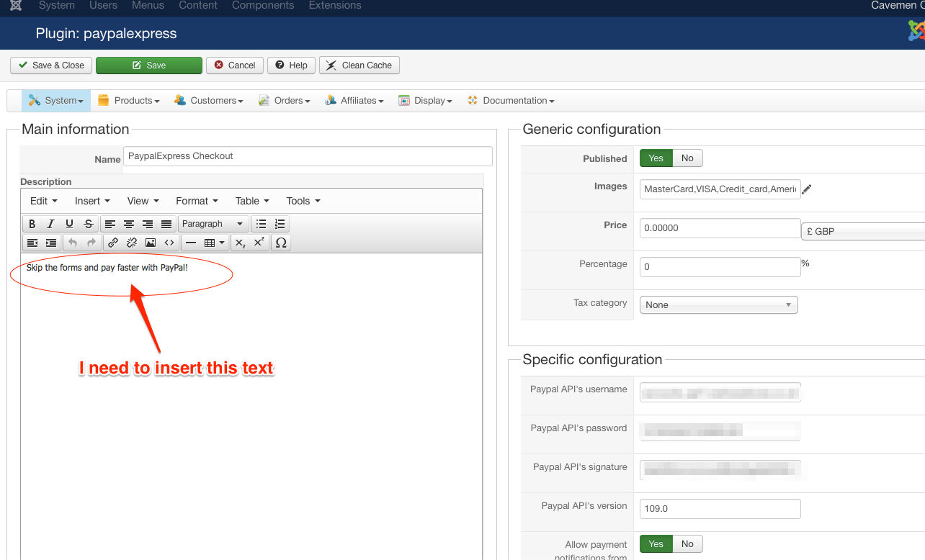Image resolution: width=925 pixels, height=560 pixels.
Task: Open the Menus menu in top bar
Action: tap(148, 5)
